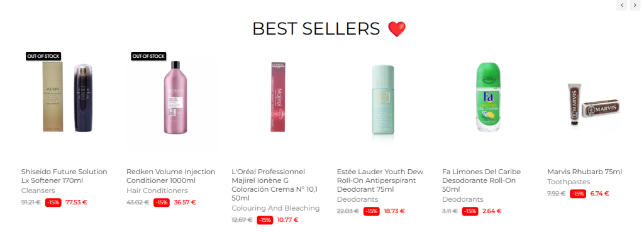Open Fa Limones Del Caribe product image
Screen dimensions: 644x232
[x=488, y=97]
